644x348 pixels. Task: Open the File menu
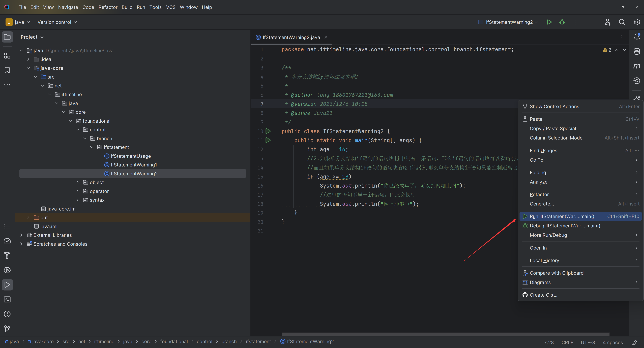[22, 7]
